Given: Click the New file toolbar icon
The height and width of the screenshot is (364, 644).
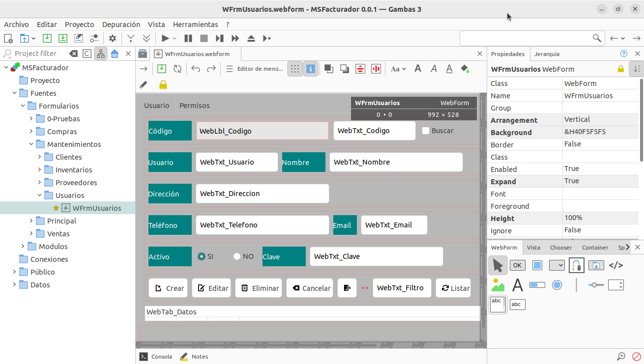Looking at the screenshot, I should coord(8,38).
